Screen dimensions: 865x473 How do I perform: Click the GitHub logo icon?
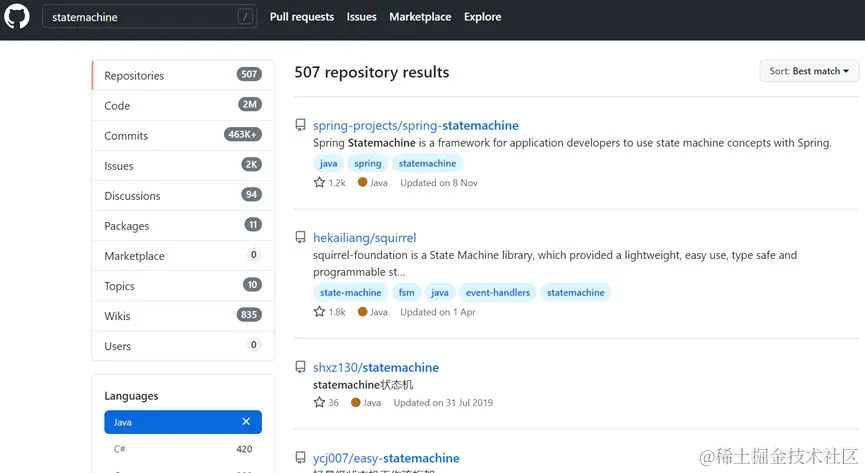coord(19,17)
